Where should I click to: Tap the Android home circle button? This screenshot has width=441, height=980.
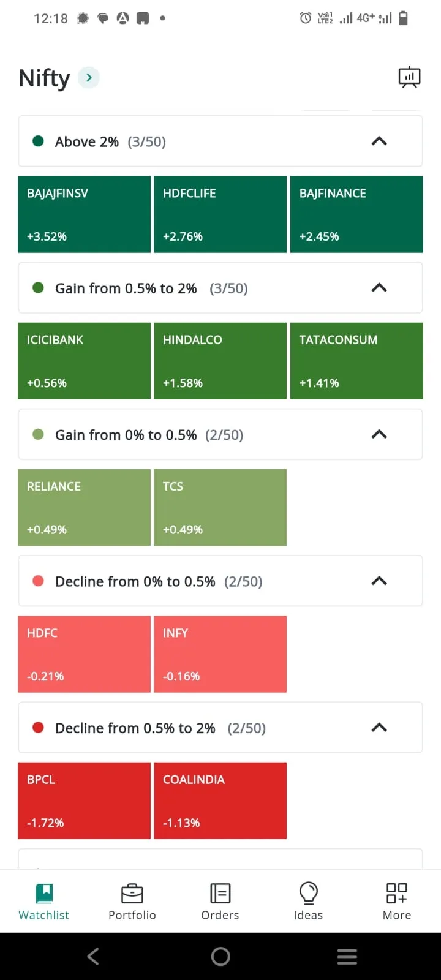[x=221, y=956]
